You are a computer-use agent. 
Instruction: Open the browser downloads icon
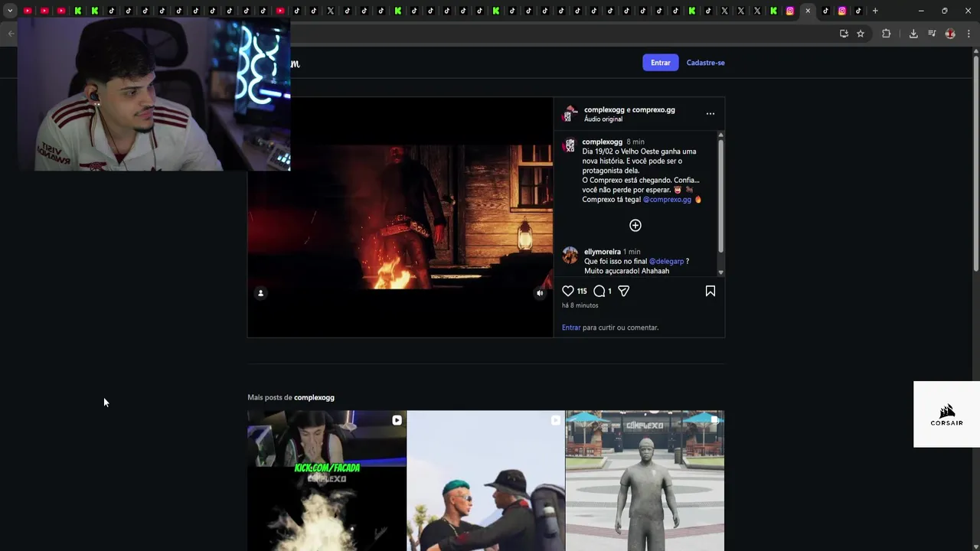click(913, 34)
